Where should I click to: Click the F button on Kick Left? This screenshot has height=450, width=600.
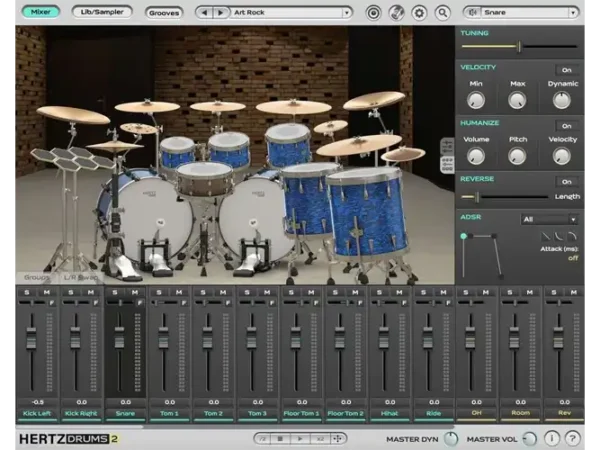(x=52, y=303)
